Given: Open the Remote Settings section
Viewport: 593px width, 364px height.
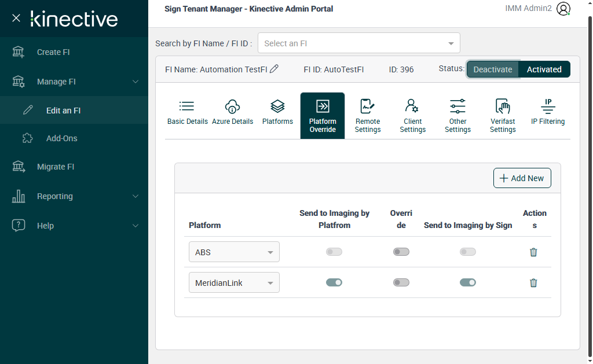Looking at the screenshot, I should 368,116.
